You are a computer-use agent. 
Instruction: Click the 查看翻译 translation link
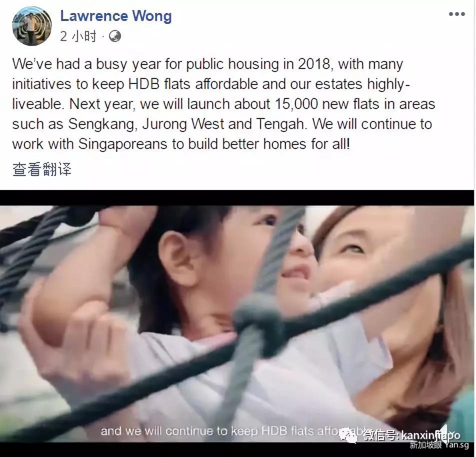point(42,169)
